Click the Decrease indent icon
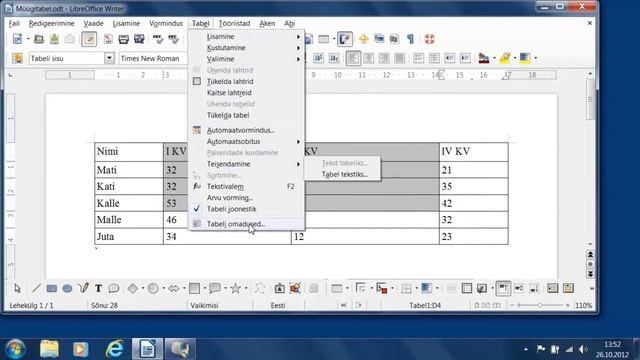 (x=449, y=58)
